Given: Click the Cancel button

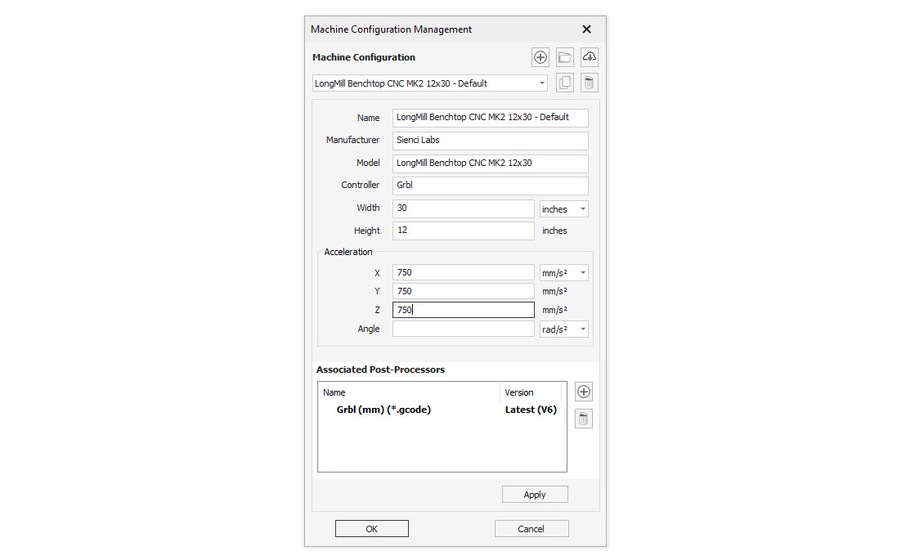Looking at the screenshot, I should 531,529.
